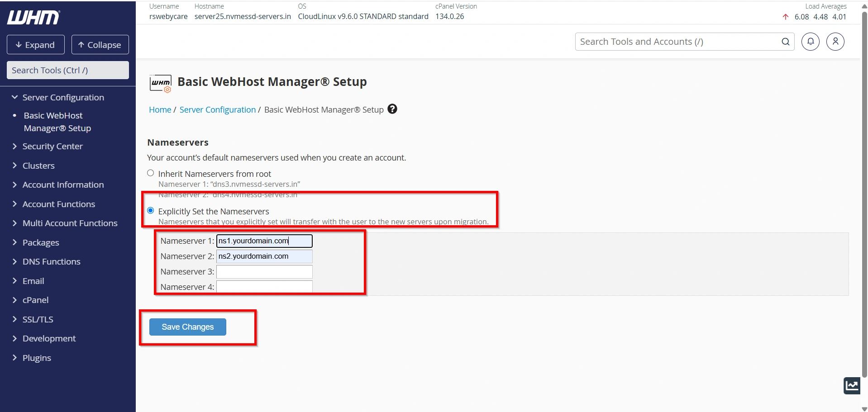Image resolution: width=868 pixels, height=412 pixels.
Task: Click the Save Changes button
Action: (188, 327)
